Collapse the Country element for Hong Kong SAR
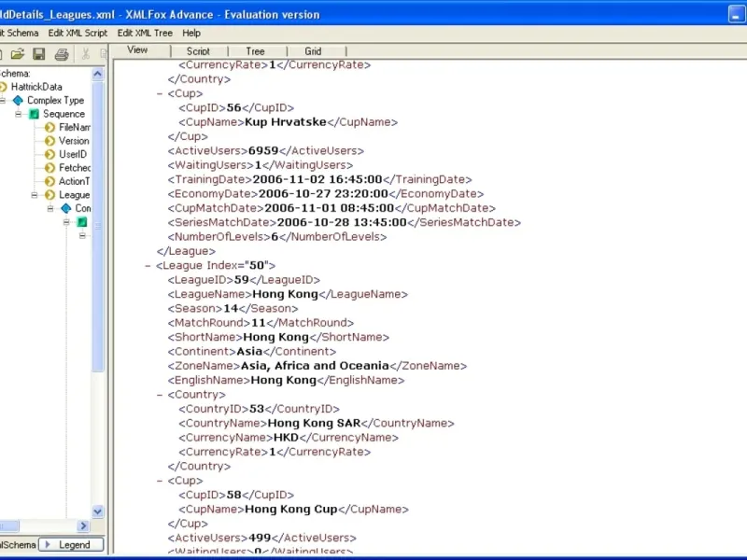747x560 pixels. [160, 395]
